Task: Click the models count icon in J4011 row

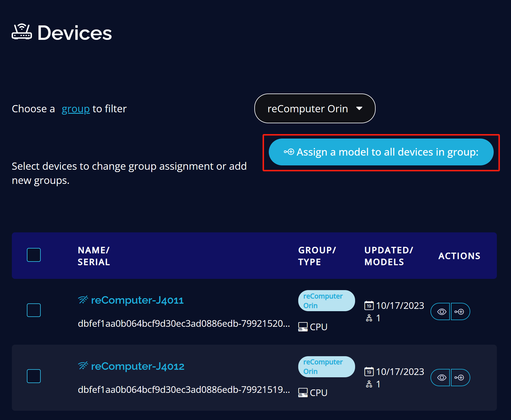Action: 369,318
